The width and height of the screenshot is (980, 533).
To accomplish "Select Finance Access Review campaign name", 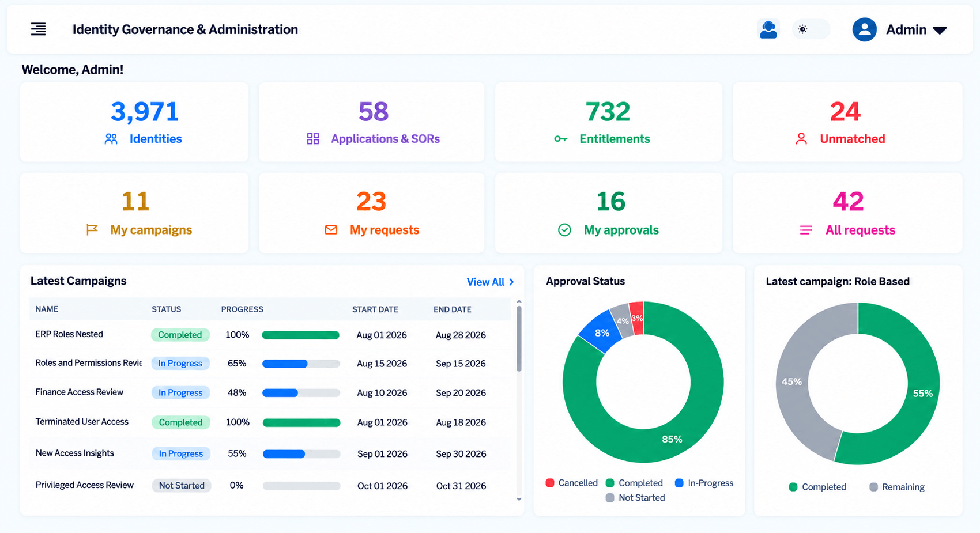I will [x=80, y=392].
